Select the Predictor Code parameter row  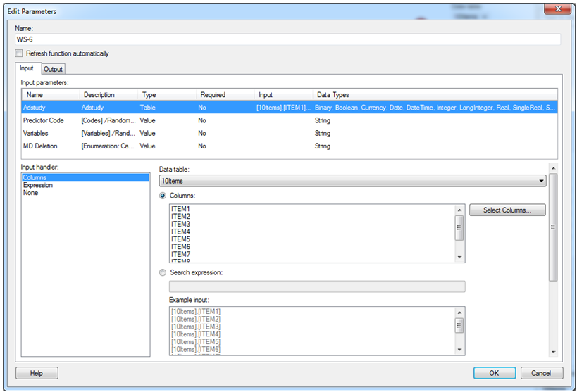(45, 120)
